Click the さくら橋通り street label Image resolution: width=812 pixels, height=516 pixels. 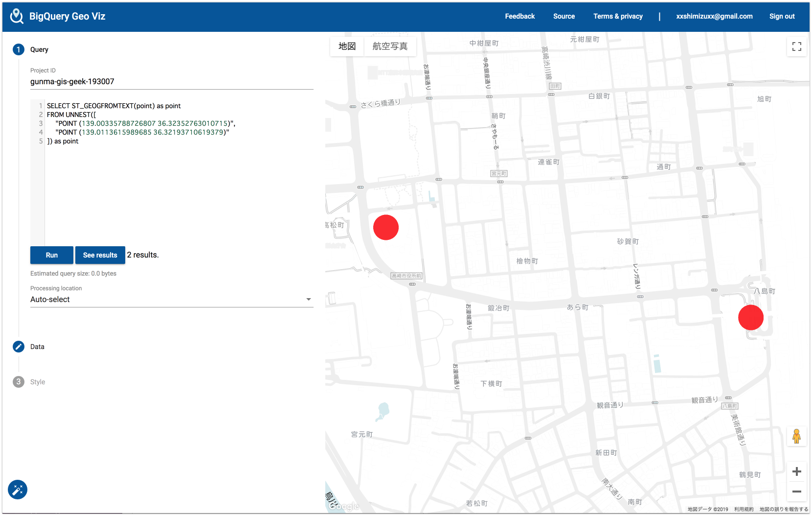[x=381, y=103]
